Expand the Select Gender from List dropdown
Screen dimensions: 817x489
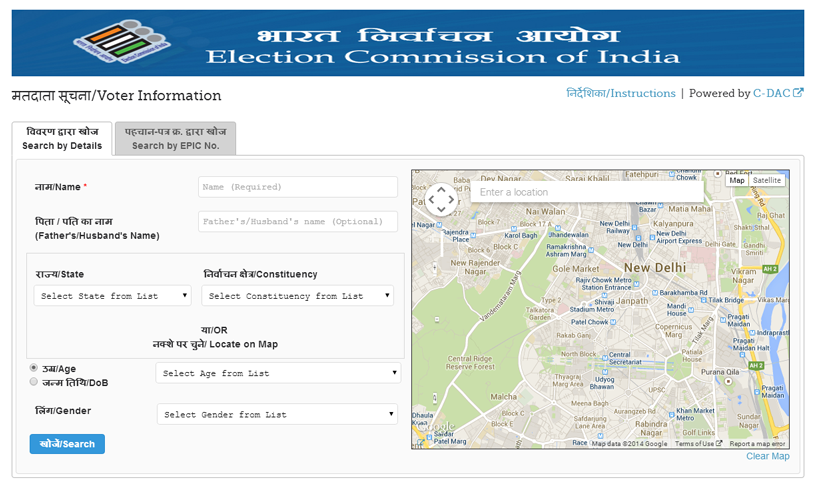pos(278,414)
